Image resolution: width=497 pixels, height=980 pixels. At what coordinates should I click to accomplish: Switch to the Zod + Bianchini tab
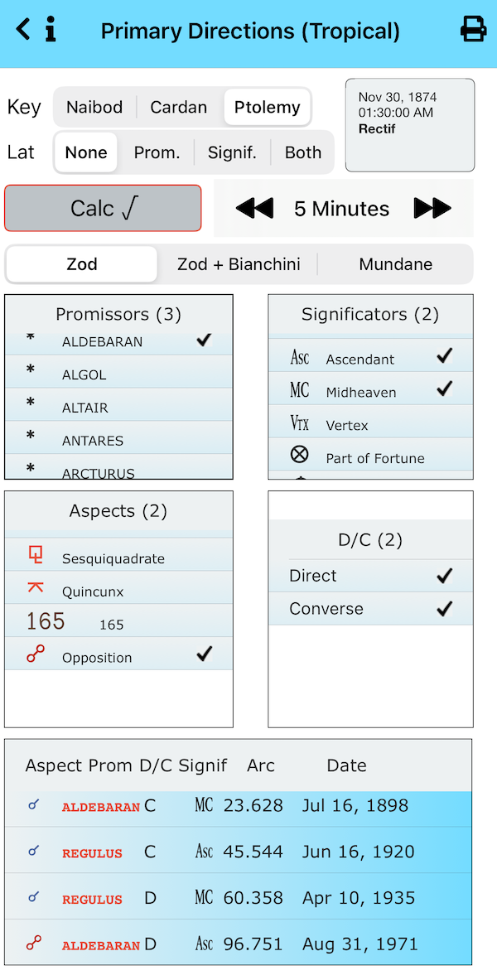click(239, 264)
